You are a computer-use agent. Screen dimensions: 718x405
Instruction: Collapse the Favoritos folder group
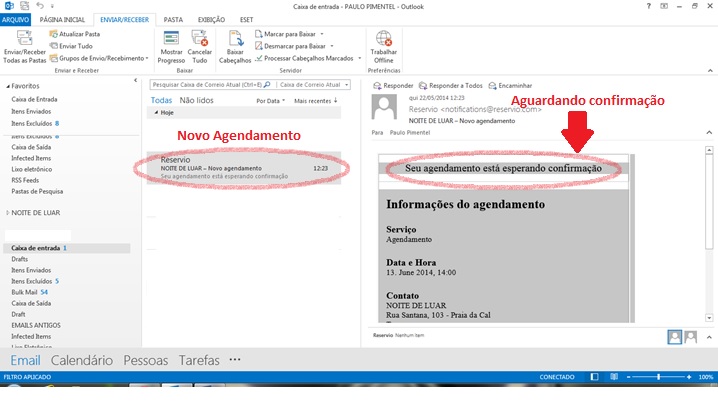5,86
